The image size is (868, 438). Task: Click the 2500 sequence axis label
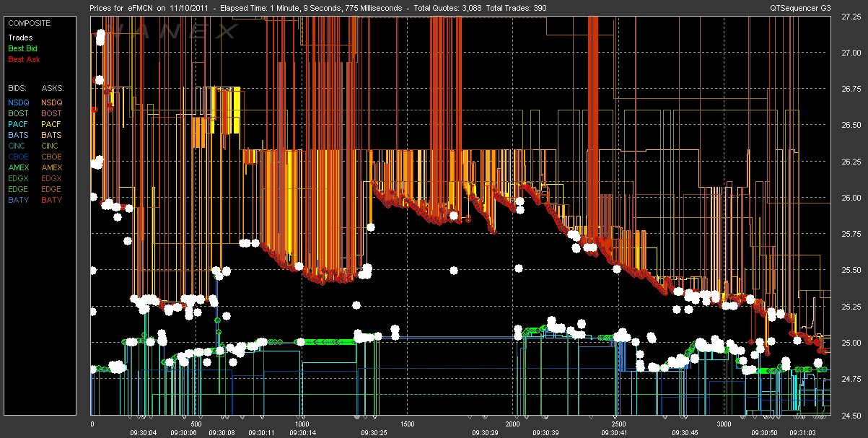pyautogui.click(x=619, y=424)
